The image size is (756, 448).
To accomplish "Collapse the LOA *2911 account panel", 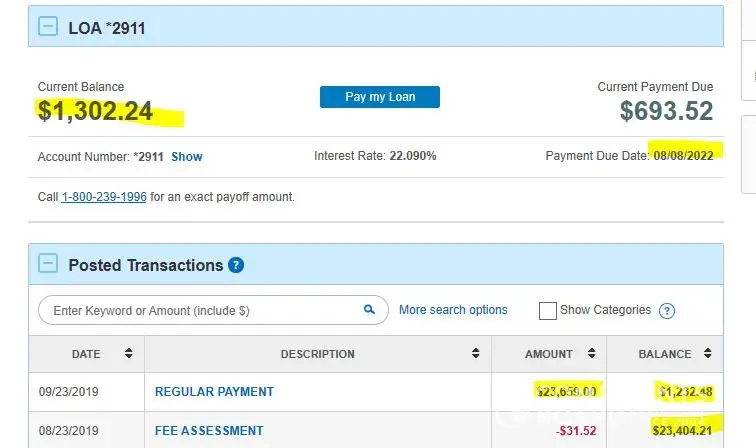I will (x=48, y=28).
